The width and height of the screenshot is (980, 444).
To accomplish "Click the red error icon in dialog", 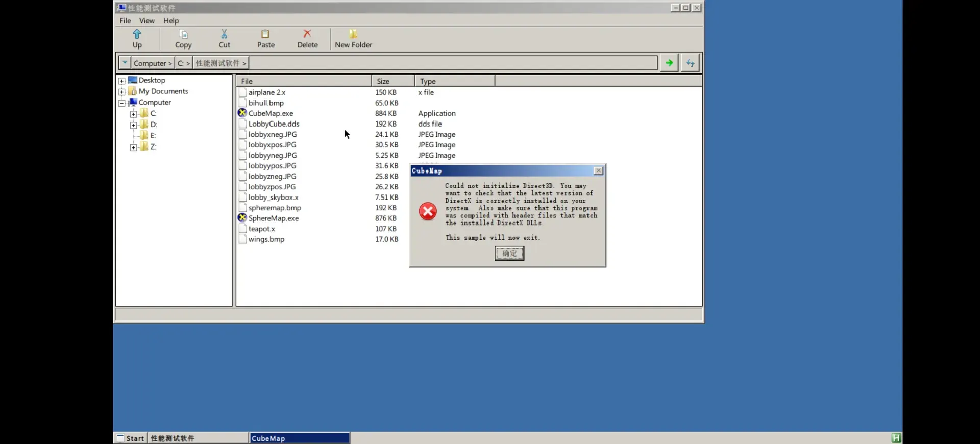I will pos(428,211).
